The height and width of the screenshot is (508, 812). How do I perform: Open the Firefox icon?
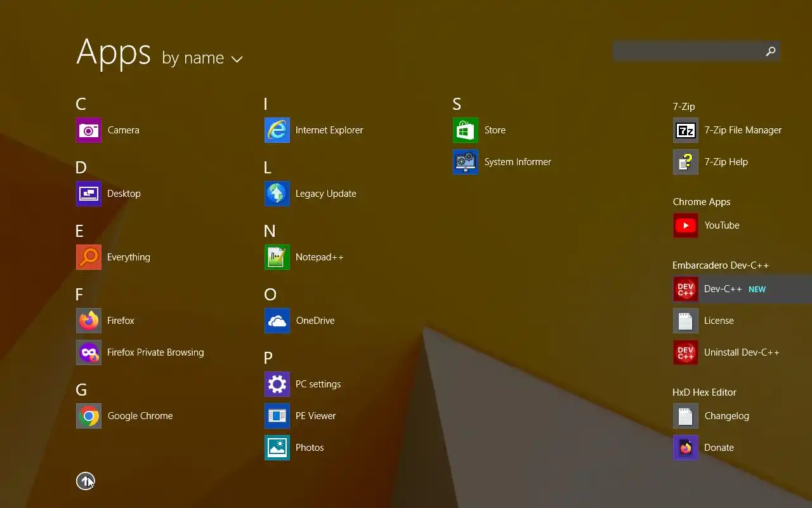(x=89, y=321)
